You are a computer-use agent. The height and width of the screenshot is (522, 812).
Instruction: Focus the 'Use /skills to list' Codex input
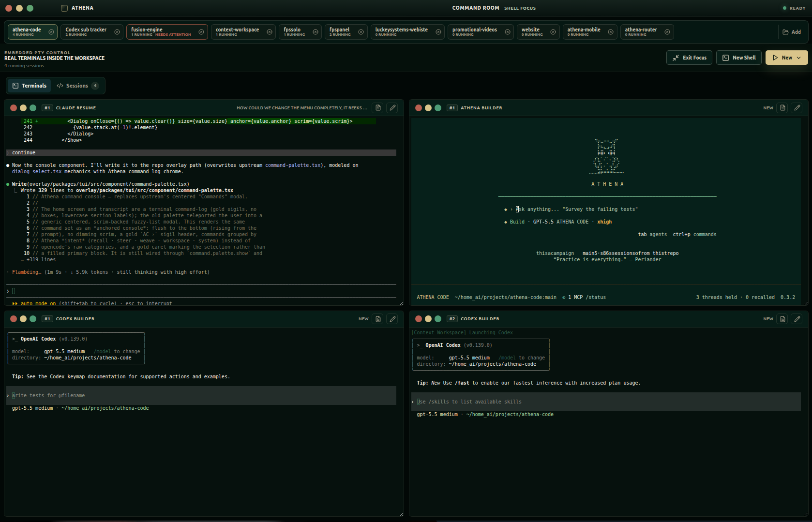pos(606,402)
